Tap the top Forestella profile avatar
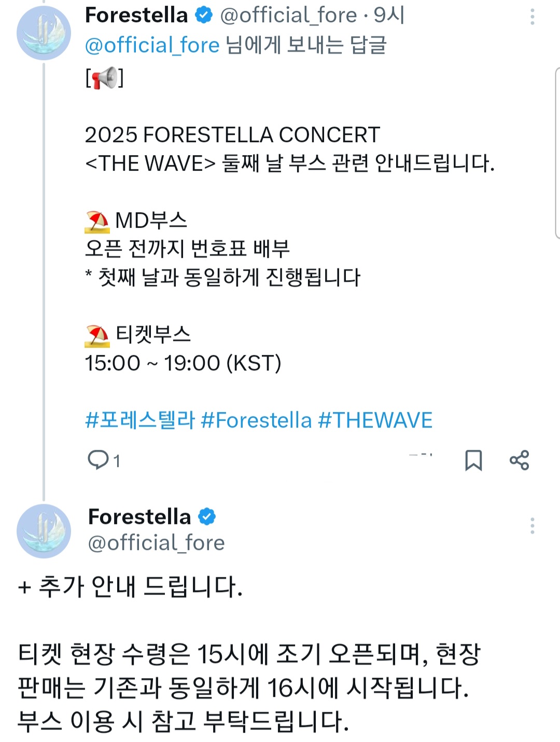560x742 pixels. pyautogui.click(x=44, y=33)
